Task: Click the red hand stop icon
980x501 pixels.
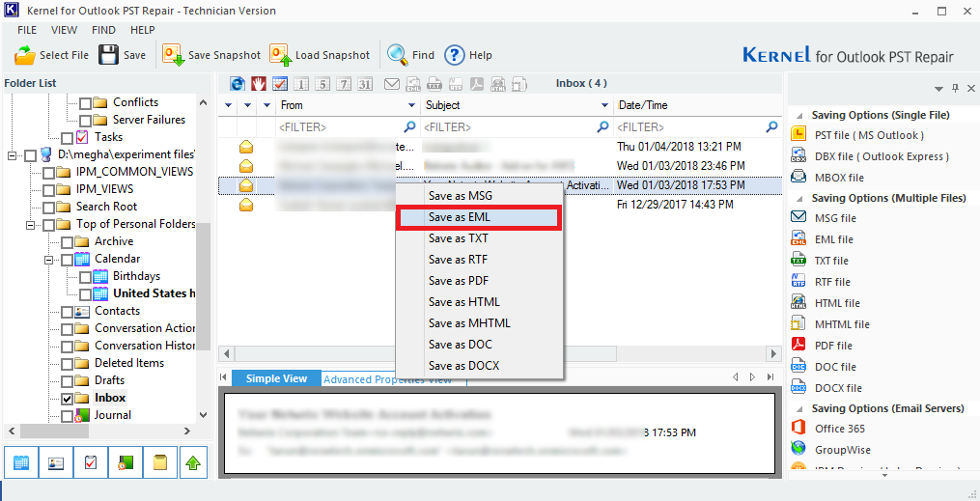Action: [258, 84]
